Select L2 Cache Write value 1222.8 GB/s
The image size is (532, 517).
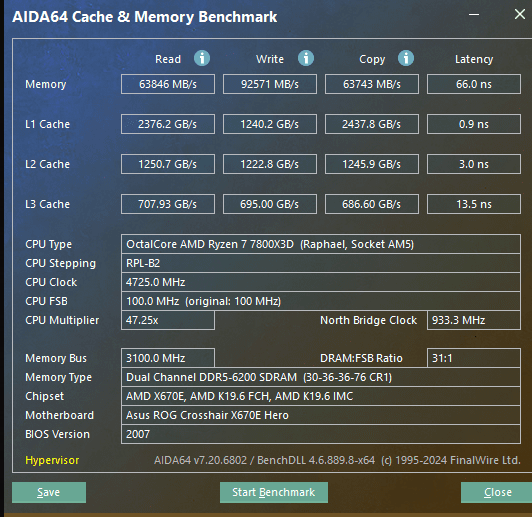(x=270, y=164)
